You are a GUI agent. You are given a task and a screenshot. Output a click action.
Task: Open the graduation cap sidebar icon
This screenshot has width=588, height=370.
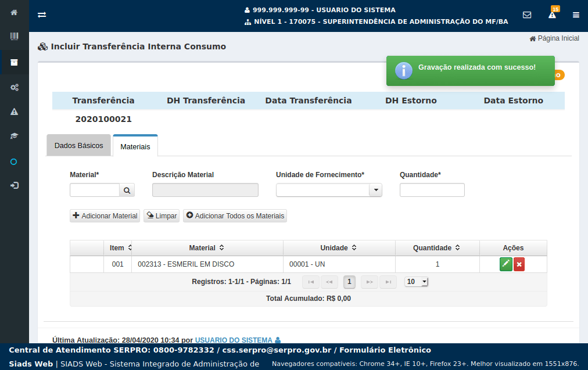click(14, 136)
